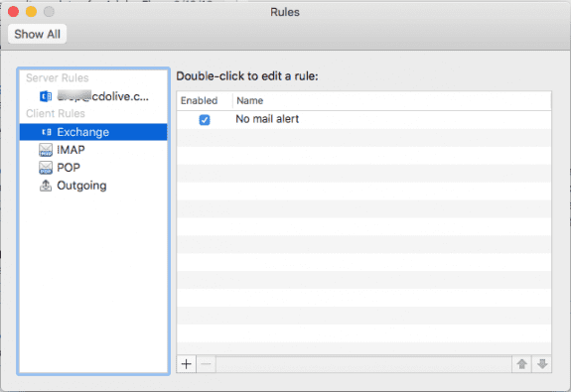Minimize the Rules window

pos(32,12)
